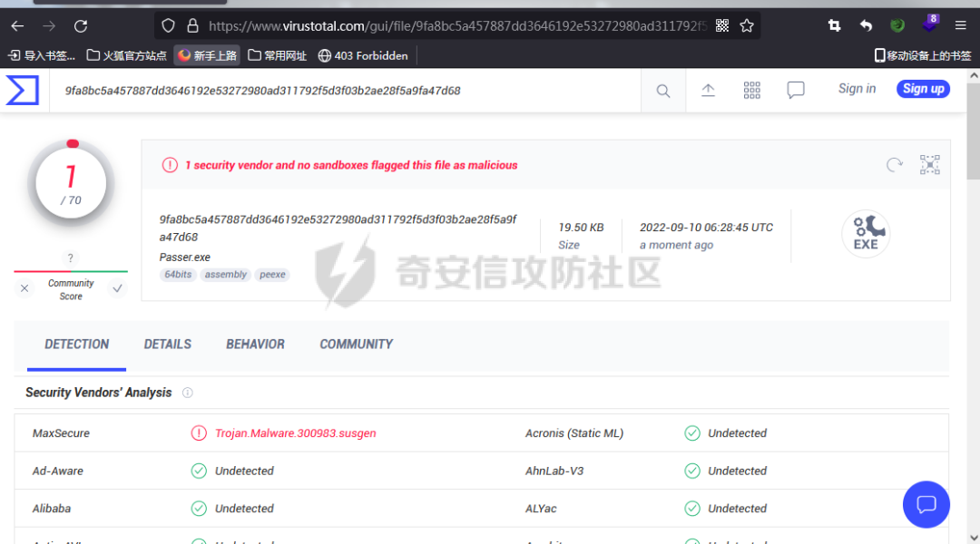Open the COMMUNITY tab
Viewport: 980px width, 544px height.
click(x=357, y=345)
